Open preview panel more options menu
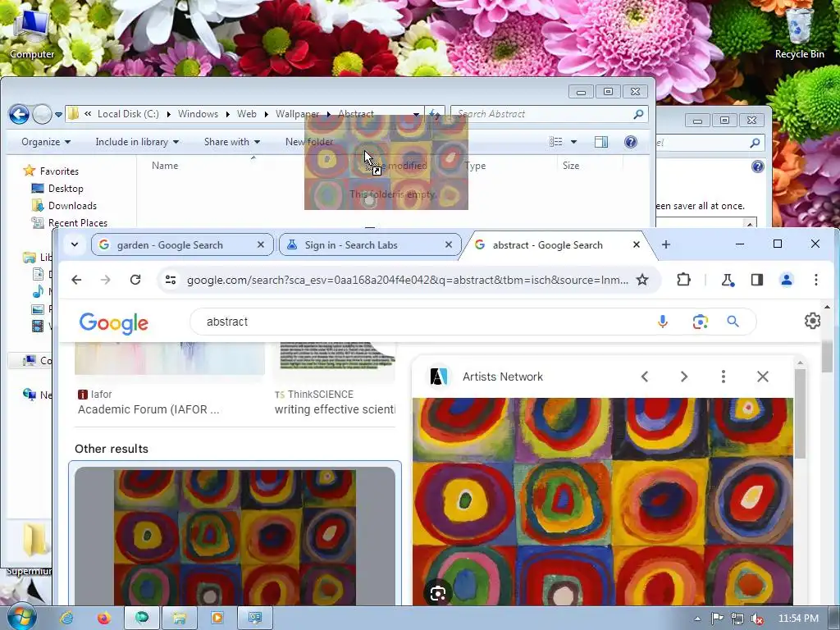The width and height of the screenshot is (840, 630). 724,377
